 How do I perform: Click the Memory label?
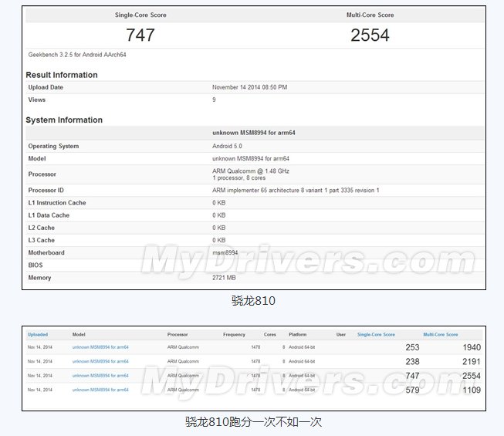[39, 278]
